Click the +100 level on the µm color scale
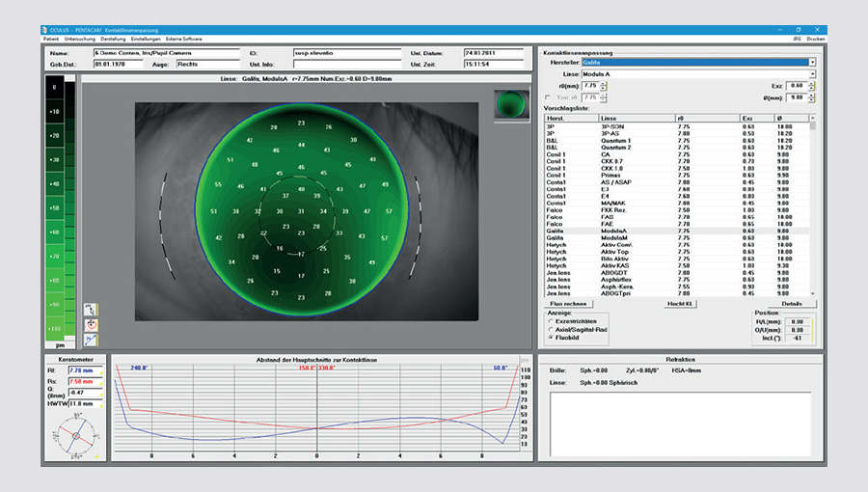 (x=54, y=329)
